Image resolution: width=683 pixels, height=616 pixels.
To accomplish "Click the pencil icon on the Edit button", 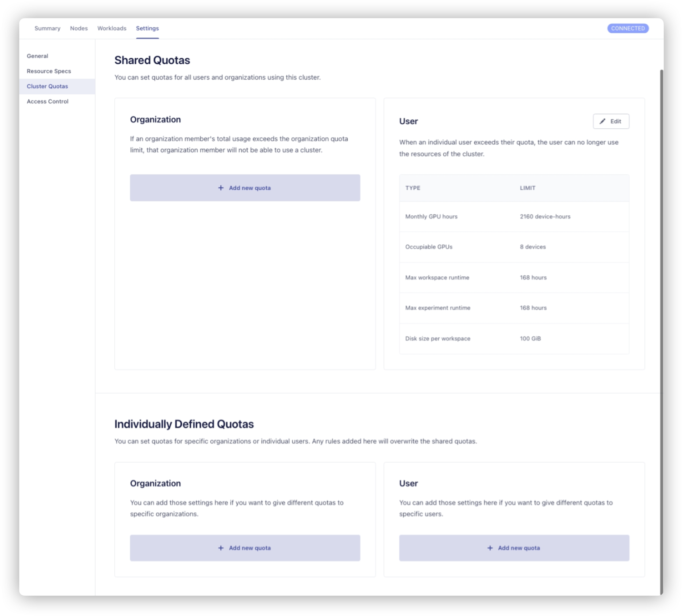I will click(603, 121).
